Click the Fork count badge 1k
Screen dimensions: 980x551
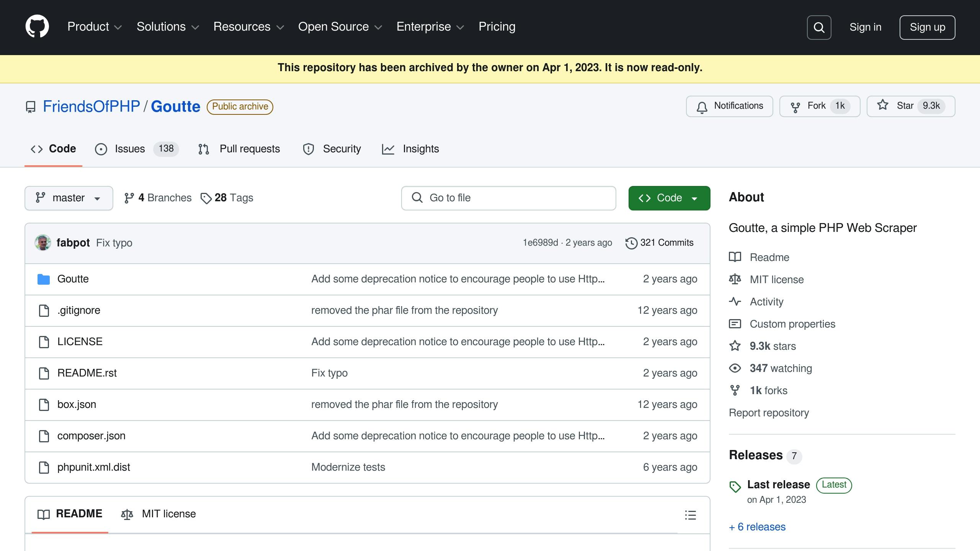click(x=840, y=106)
